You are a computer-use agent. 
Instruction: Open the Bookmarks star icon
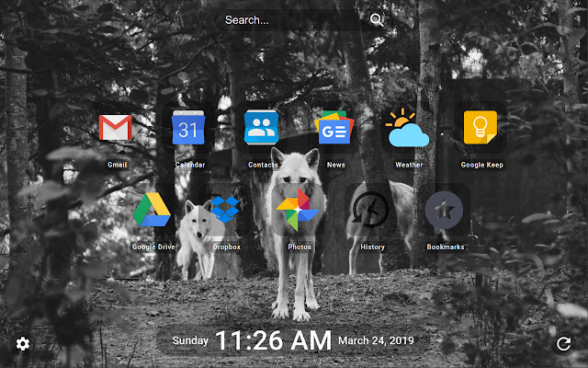pos(444,210)
